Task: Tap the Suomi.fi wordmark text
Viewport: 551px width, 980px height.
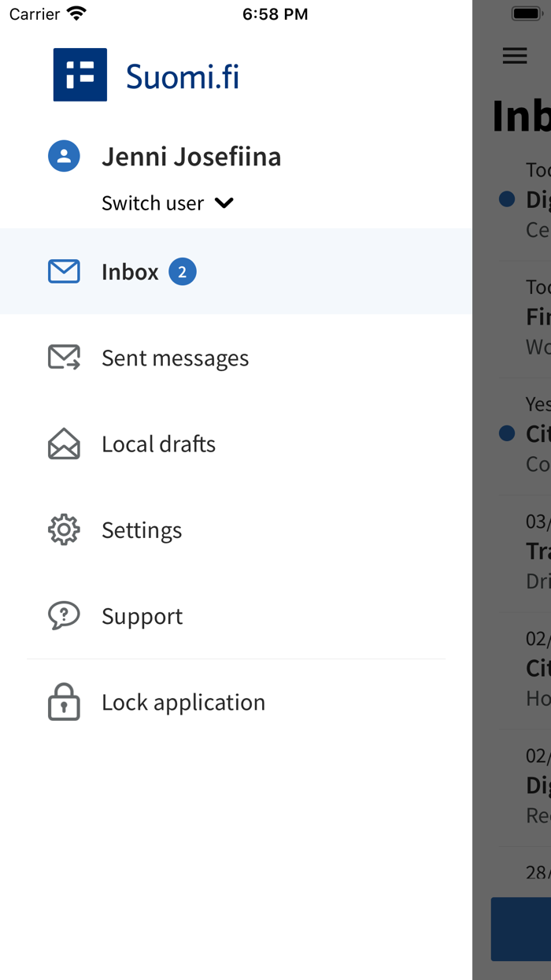Action: (x=183, y=76)
